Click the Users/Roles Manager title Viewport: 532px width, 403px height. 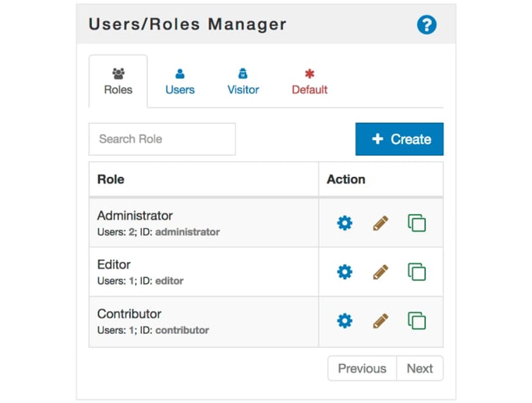pos(188,24)
